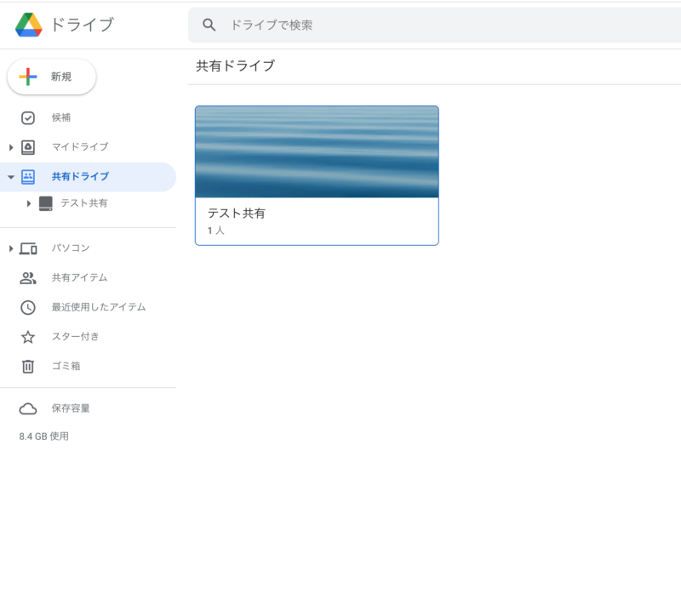This screenshot has width=681, height=616.
Task: Click the 8.4 GB 使用 text
Action: pyautogui.click(x=44, y=436)
